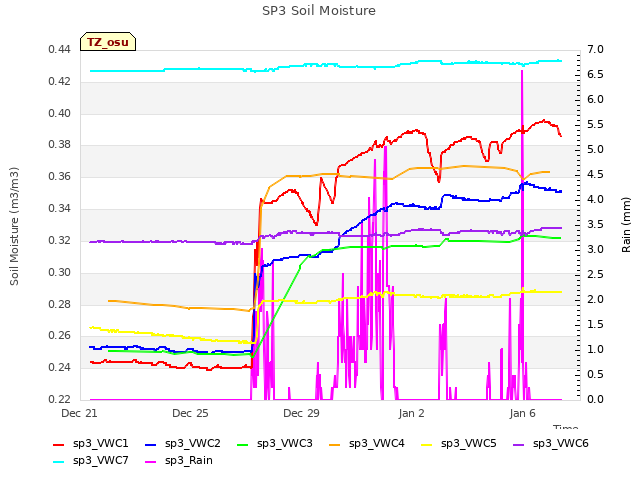Click the Dec 29 x-axis tick label
640x480 pixels.
click(x=301, y=413)
